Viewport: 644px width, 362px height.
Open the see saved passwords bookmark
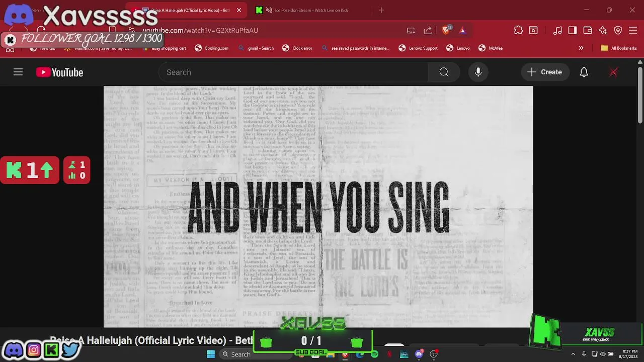coord(355,48)
